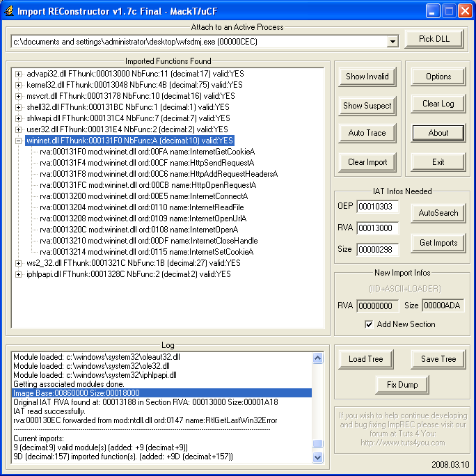Open the Options dialog
The image size is (476, 476).
[x=438, y=77]
